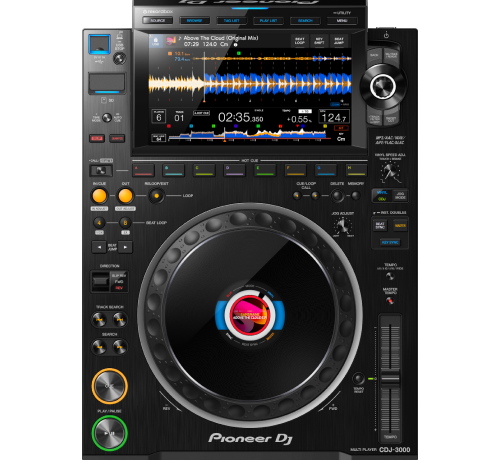500x460 pixels.
Task: Click the orange-ringed CUE button
Action: 109,386
